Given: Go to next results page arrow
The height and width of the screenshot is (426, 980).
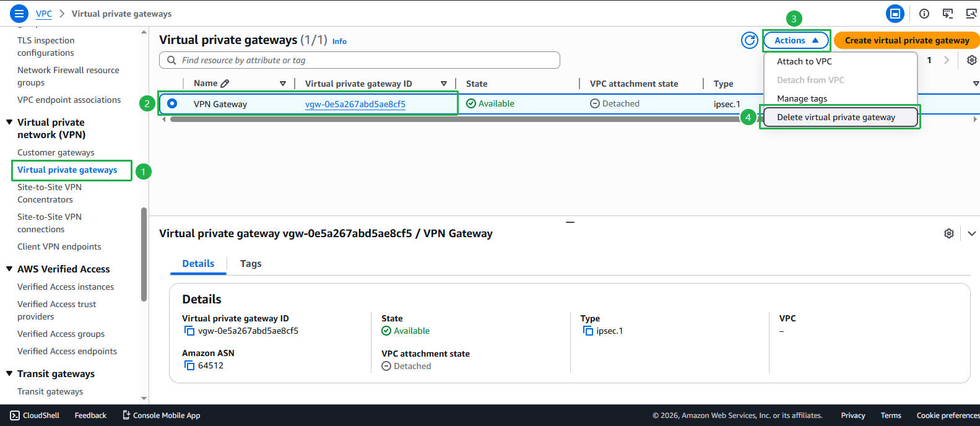Looking at the screenshot, I should 947,60.
